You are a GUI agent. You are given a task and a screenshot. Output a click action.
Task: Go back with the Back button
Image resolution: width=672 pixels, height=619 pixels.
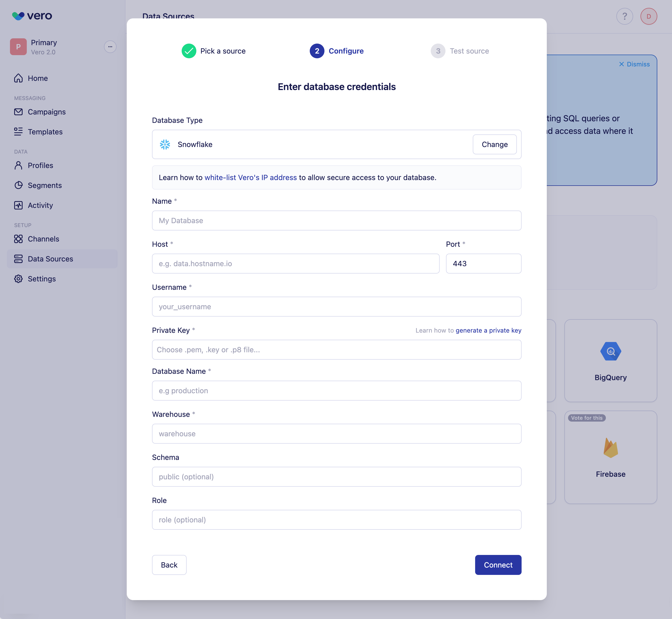(x=169, y=565)
